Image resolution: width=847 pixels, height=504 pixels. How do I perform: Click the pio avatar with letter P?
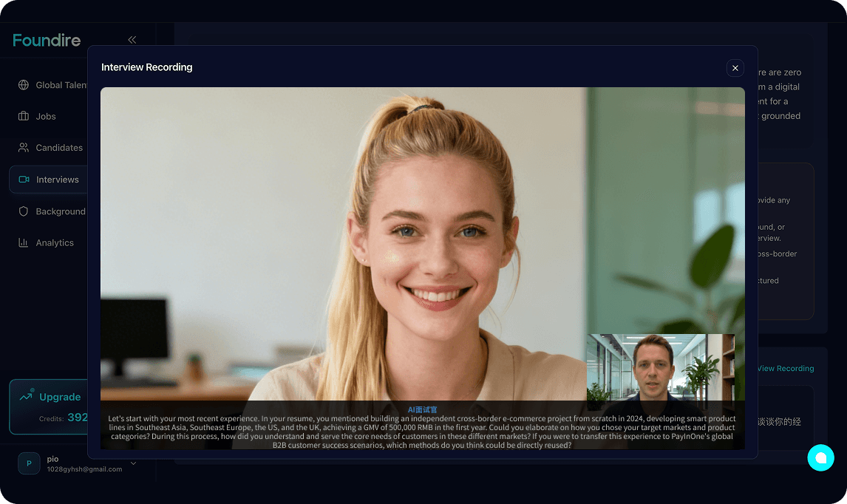click(29, 463)
